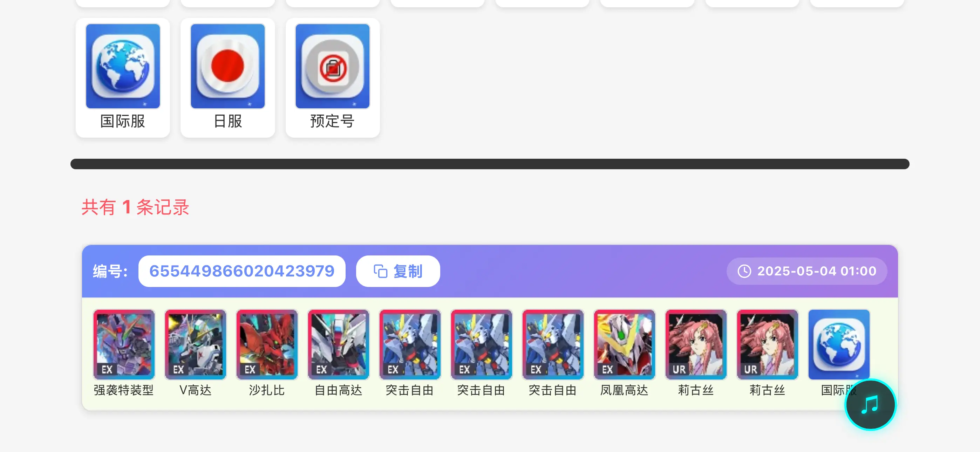This screenshot has height=452, width=980.
Task: Click the 凤凰高达 EX unit icon
Action: coord(625,344)
